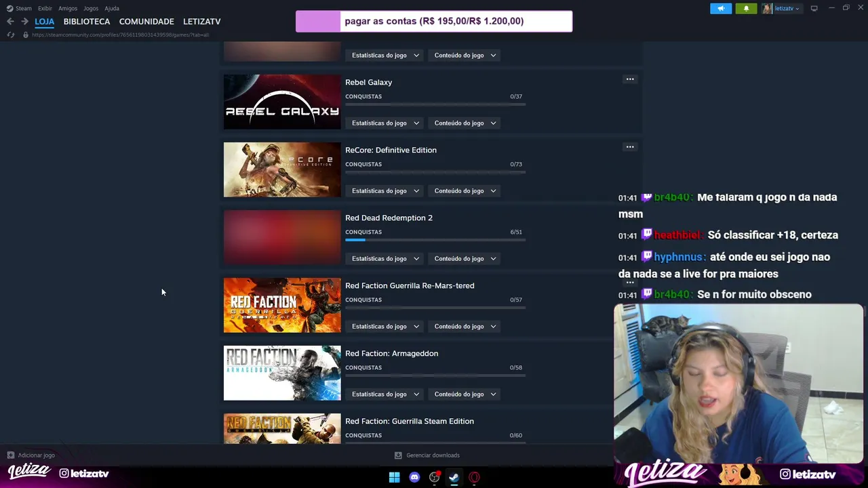Open the Red Faction: Armageddon title link

[391, 354]
